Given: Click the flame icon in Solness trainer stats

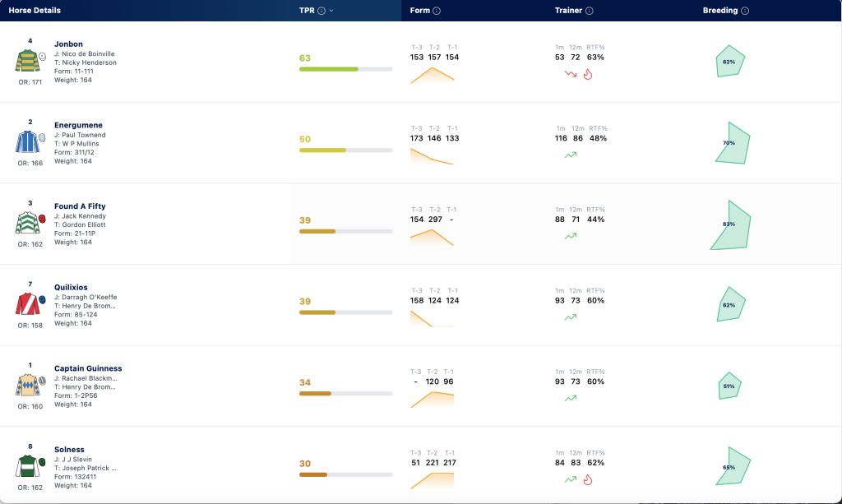Looking at the screenshot, I should [588, 479].
